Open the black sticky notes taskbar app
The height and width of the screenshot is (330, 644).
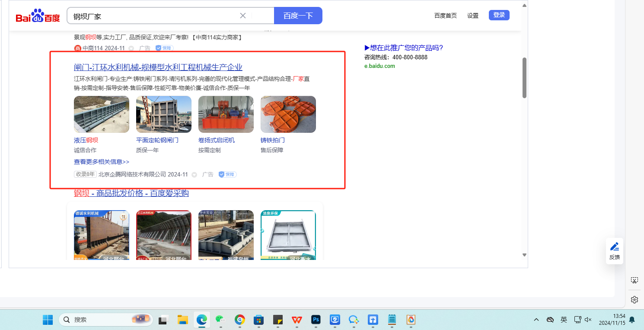click(x=278, y=320)
